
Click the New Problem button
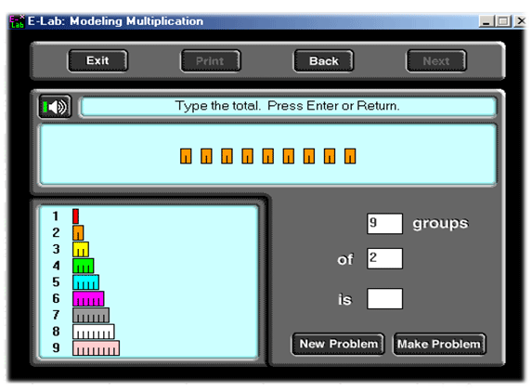pyautogui.click(x=338, y=344)
